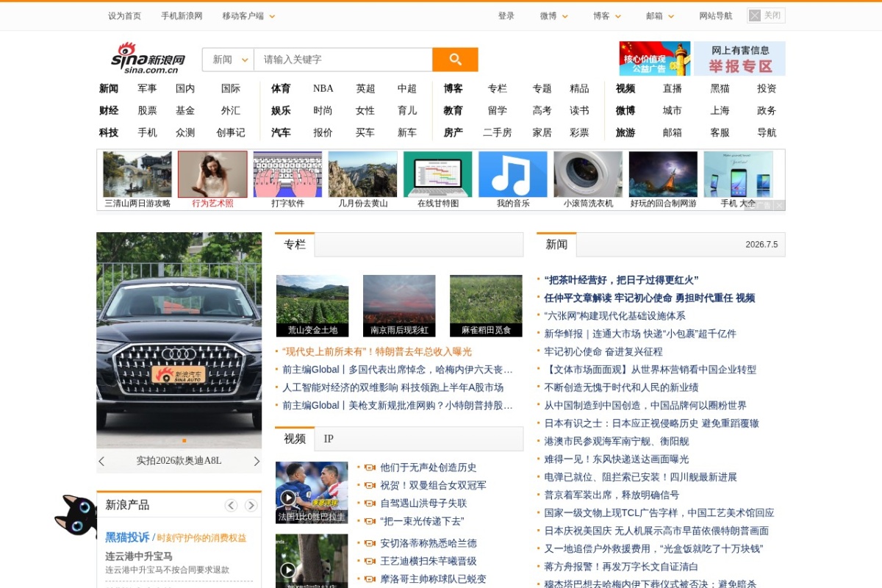Expand the 微博 dropdown in top bar
This screenshot has height=588, width=882.
(554, 15)
